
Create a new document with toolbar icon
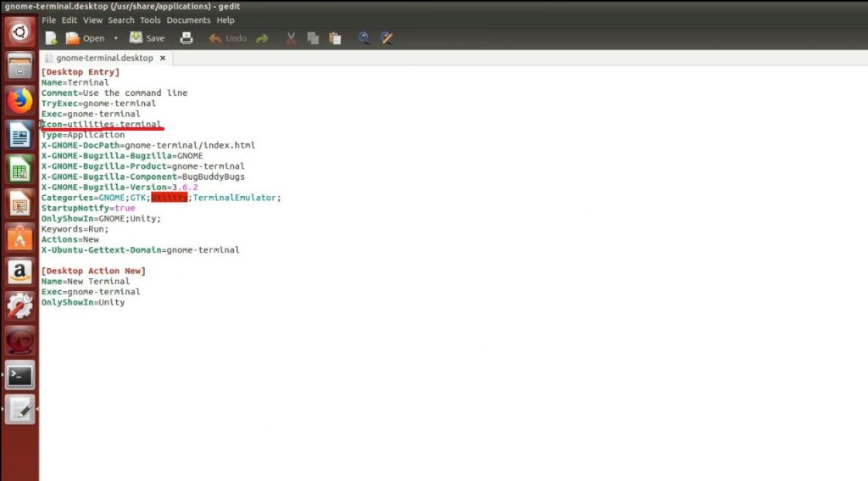click(x=51, y=38)
